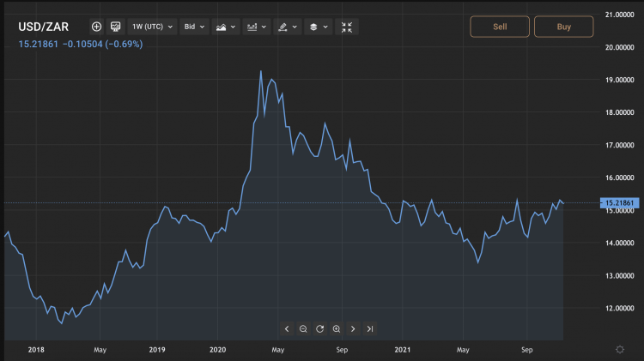Screen dimensions: 644x361
Task: Click the 15.21861 current price label on the axis
Action: pyautogui.click(x=619, y=202)
